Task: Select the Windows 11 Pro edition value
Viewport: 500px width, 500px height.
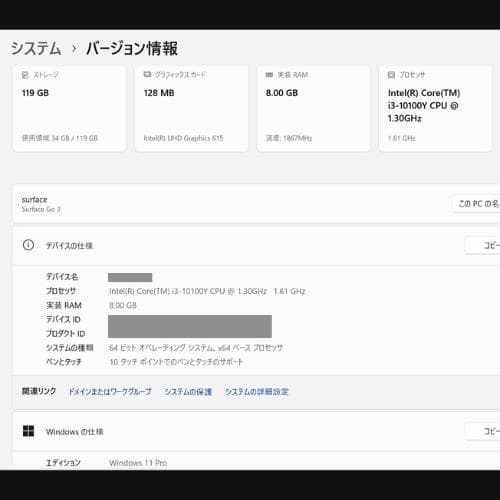Action: [x=138, y=463]
